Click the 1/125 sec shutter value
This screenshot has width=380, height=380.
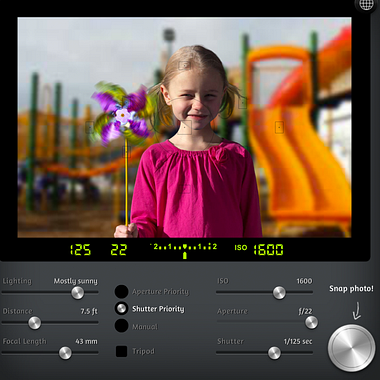click(298, 342)
